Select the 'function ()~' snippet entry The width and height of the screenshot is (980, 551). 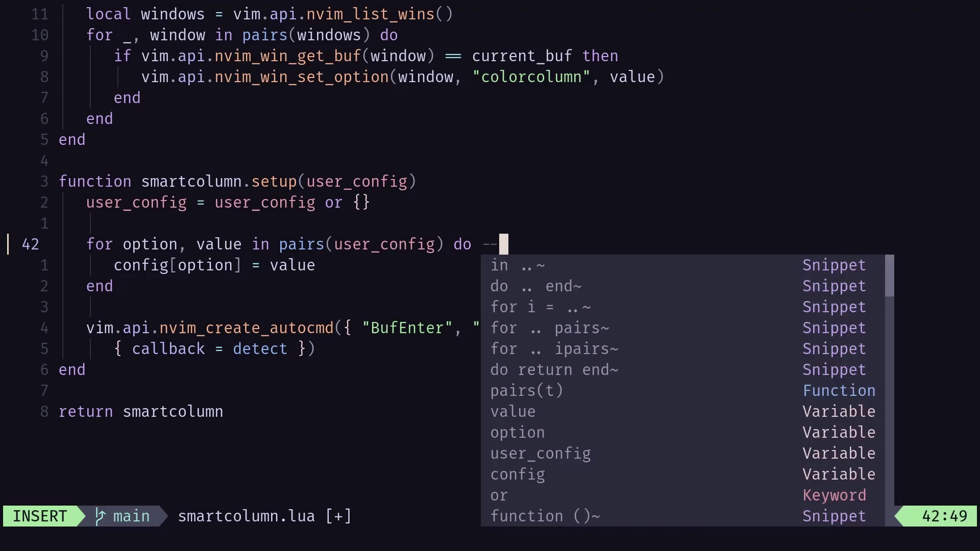click(545, 516)
